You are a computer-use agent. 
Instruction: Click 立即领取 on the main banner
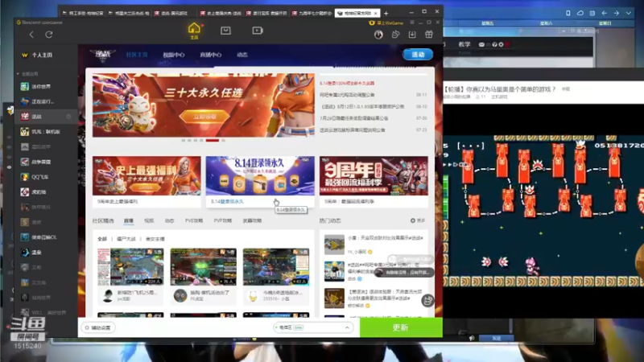coord(204,117)
